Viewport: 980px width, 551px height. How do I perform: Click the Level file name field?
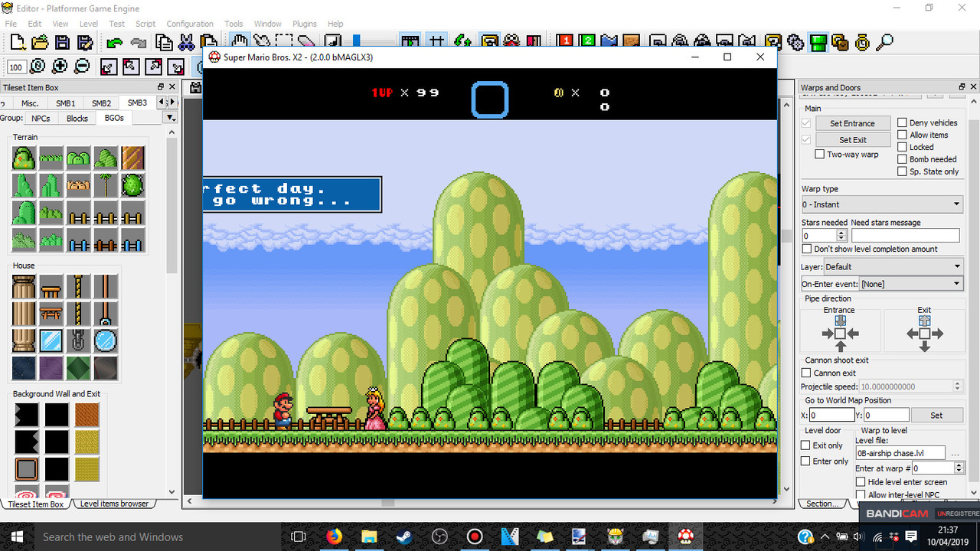coord(900,453)
